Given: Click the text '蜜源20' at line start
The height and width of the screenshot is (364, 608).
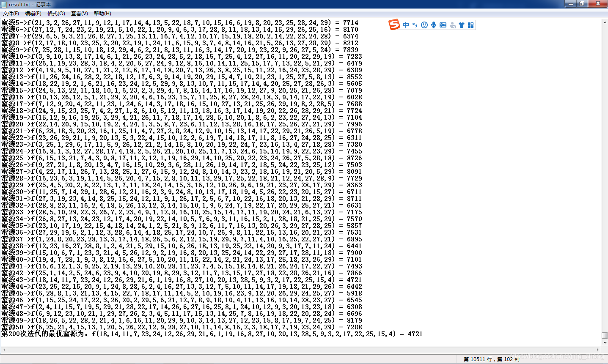Looking at the screenshot, I should point(13,124).
